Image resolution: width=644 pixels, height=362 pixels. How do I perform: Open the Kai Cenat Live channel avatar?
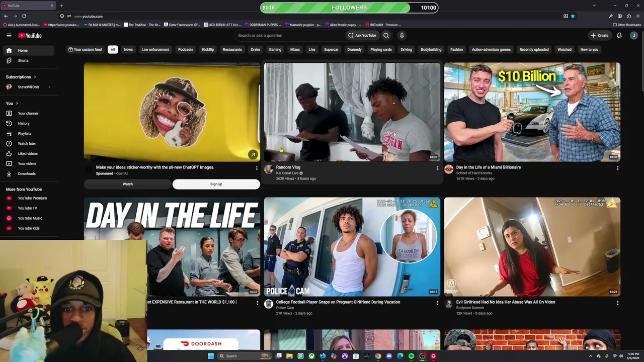[269, 169]
